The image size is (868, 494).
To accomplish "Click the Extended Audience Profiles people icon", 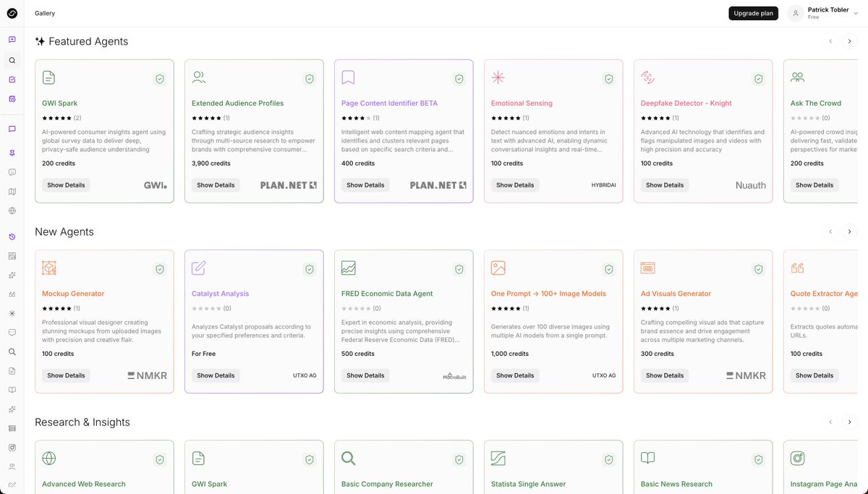I will pos(199,77).
